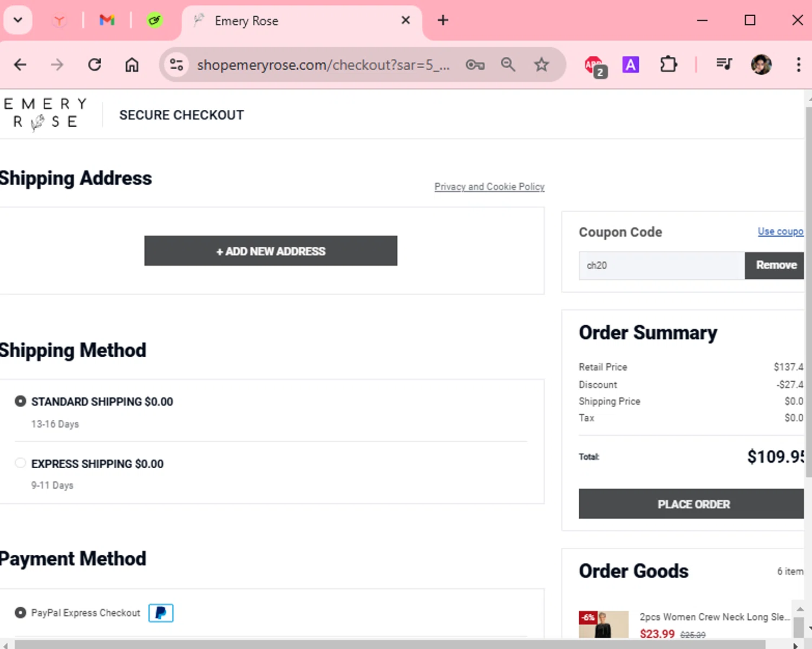Open saved password key icon
Screen dimensions: 812x649
point(475,65)
